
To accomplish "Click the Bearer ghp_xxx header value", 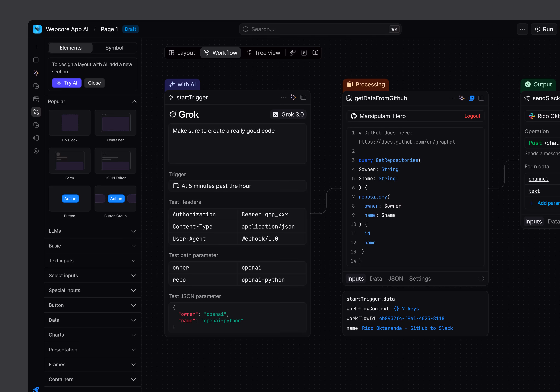I will point(265,214).
